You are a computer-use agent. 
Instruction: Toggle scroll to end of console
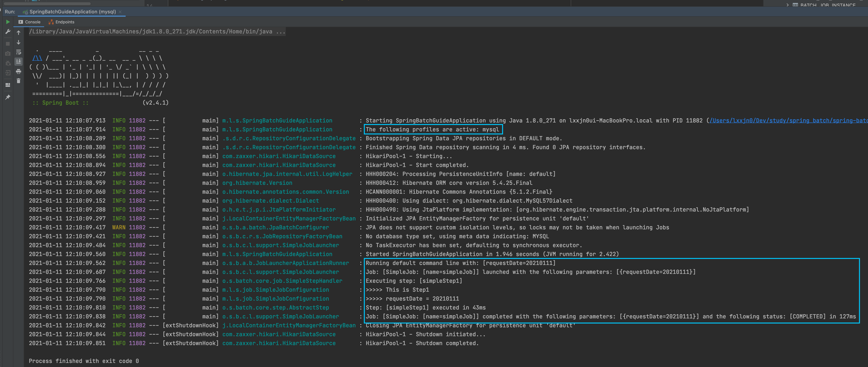(19, 62)
